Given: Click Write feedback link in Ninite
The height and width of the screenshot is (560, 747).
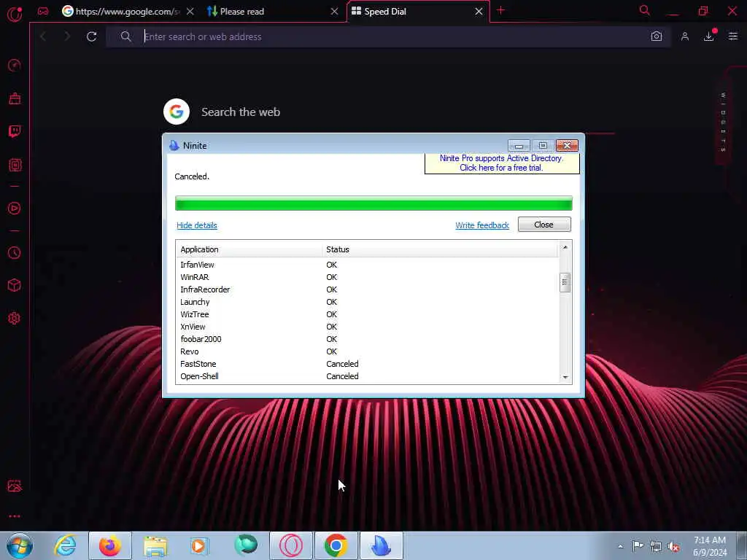Looking at the screenshot, I should (482, 225).
